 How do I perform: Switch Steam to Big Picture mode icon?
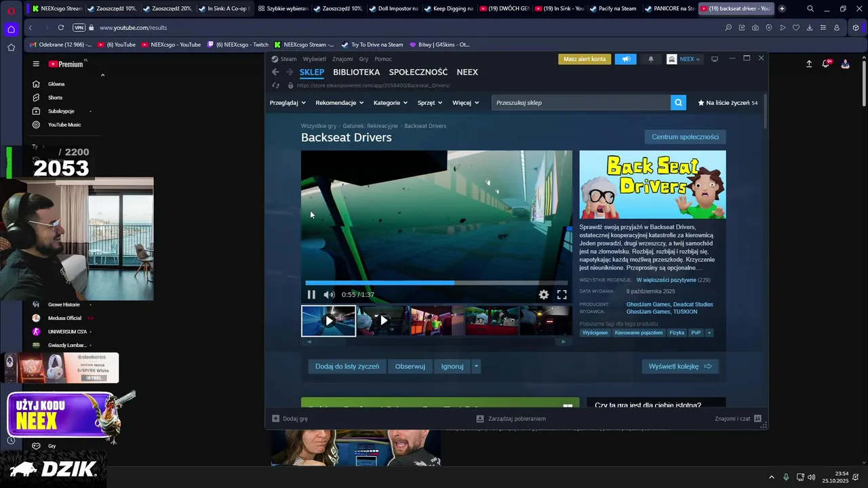click(x=715, y=59)
